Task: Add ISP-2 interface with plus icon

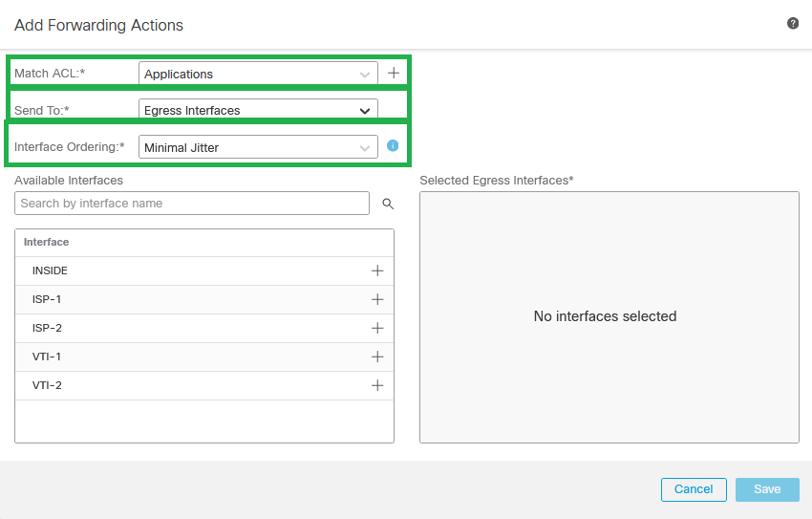Action: coord(377,328)
